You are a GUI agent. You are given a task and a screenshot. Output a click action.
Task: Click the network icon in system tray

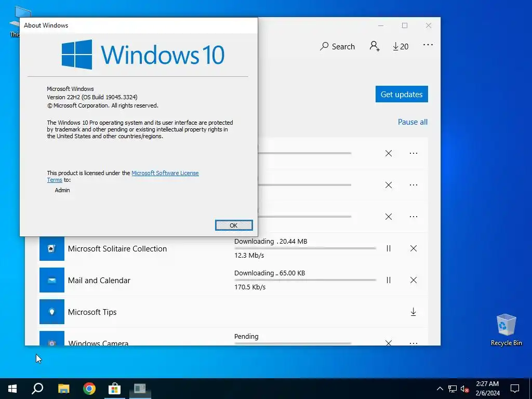[x=453, y=389]
